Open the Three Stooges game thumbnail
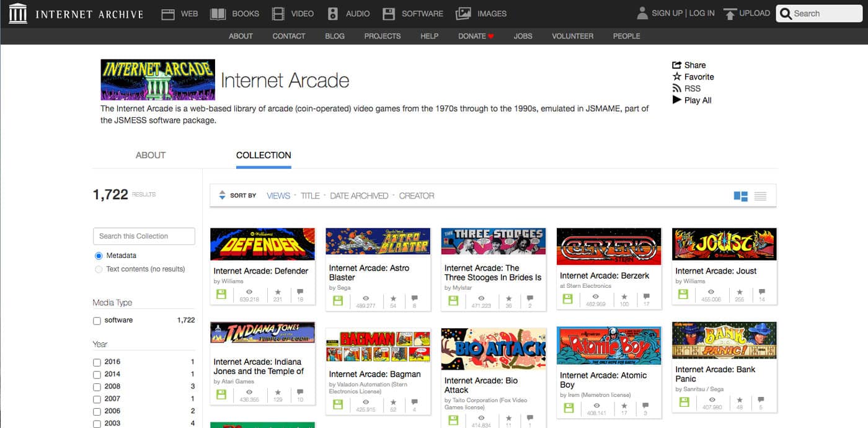The width and height of the screenshot is (868, 428). tap(494, 241)
